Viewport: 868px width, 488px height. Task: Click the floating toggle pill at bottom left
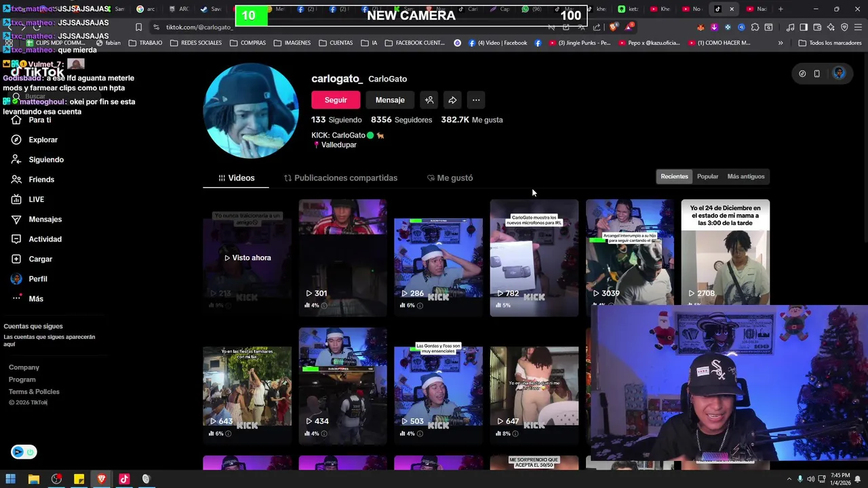[24, 452]
